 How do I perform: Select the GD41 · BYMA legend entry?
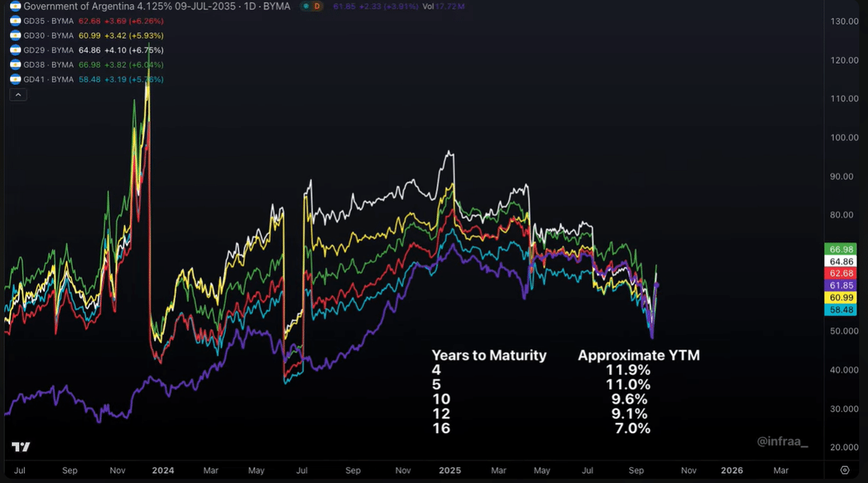pos(48,79)
